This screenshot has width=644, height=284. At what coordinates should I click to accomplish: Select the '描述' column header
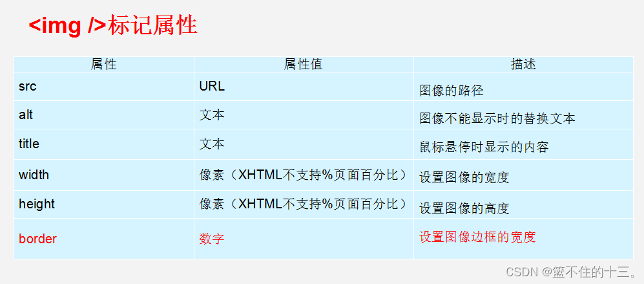[x=523, y=64]
